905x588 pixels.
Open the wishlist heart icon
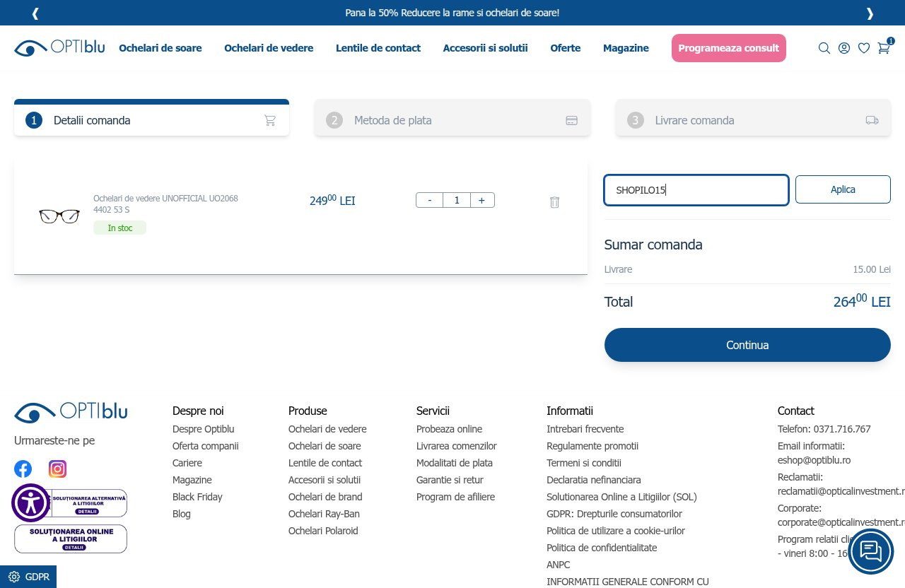[864, 48]
